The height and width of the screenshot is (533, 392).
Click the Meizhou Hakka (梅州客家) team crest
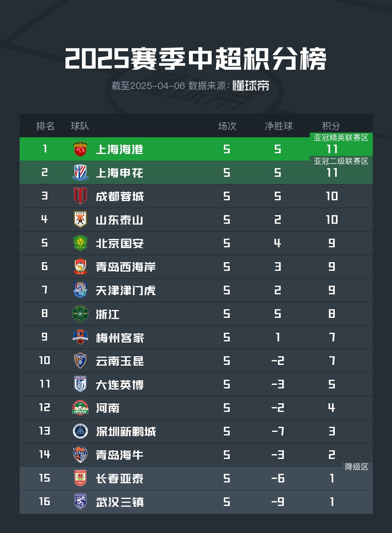(x=80, y=337)
